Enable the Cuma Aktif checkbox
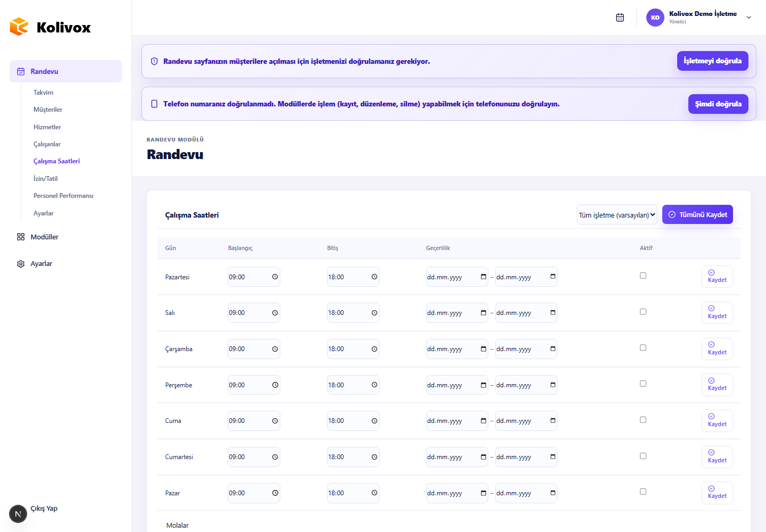The width and height of the screenshot is (766, 532). point(643,420)
